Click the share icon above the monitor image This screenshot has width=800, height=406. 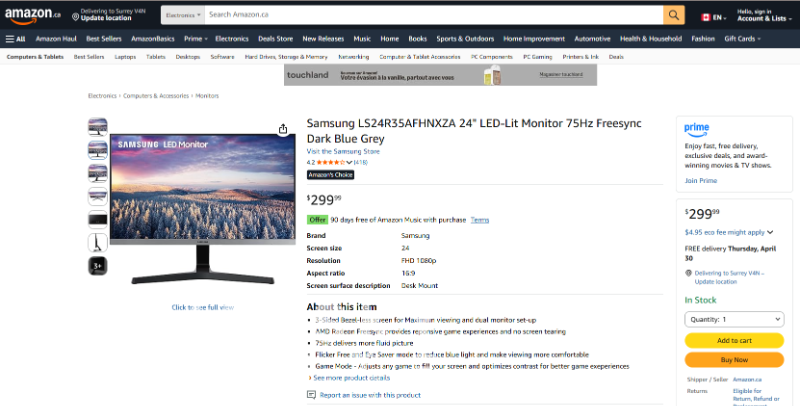pyautogui.click(x=283, y=129)
